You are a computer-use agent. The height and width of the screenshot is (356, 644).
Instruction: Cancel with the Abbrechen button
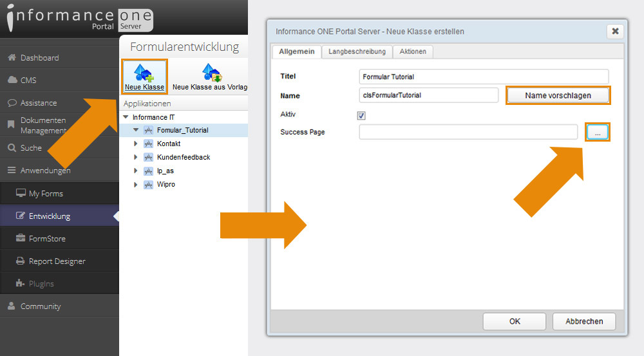coord(584,321)
